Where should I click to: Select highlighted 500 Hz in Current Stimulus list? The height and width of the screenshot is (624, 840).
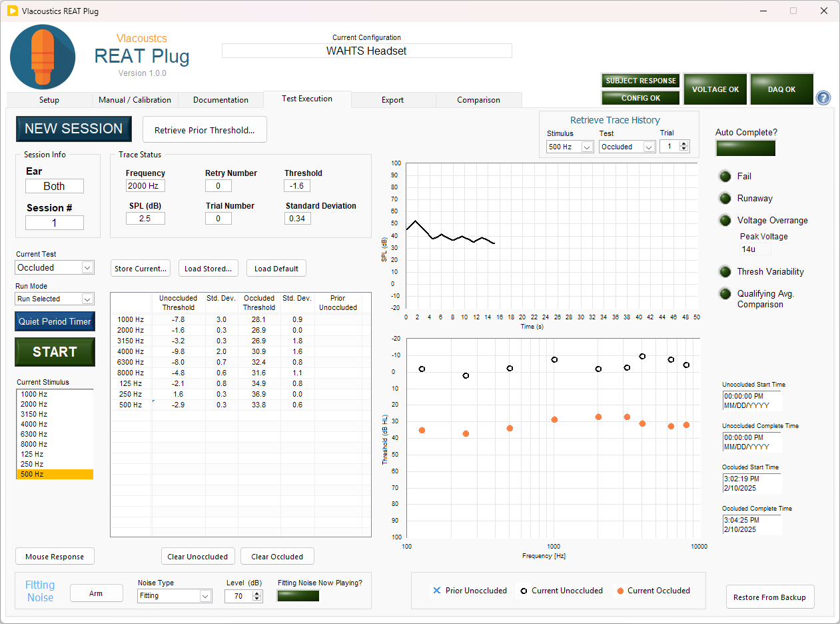pyautogui.click(x=55, y=474)
